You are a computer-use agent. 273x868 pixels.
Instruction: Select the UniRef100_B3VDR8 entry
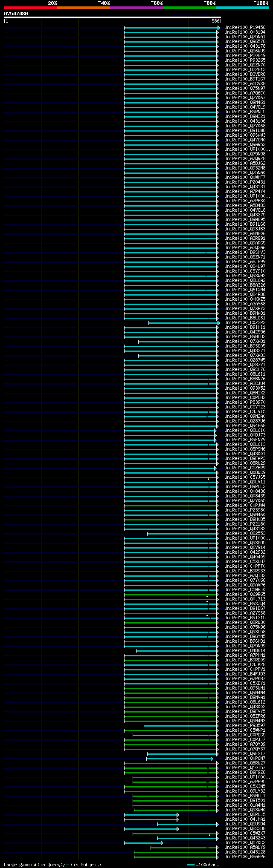coord(245,75)
